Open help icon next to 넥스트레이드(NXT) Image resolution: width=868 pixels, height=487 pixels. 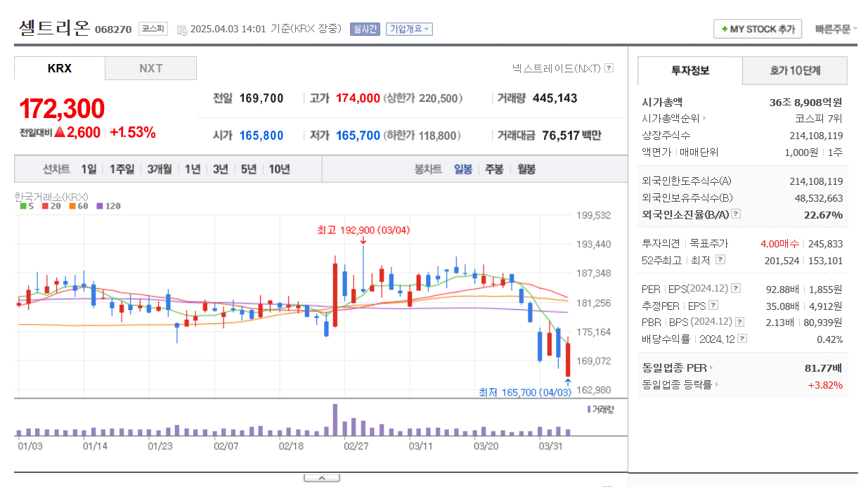pos(609,68)
